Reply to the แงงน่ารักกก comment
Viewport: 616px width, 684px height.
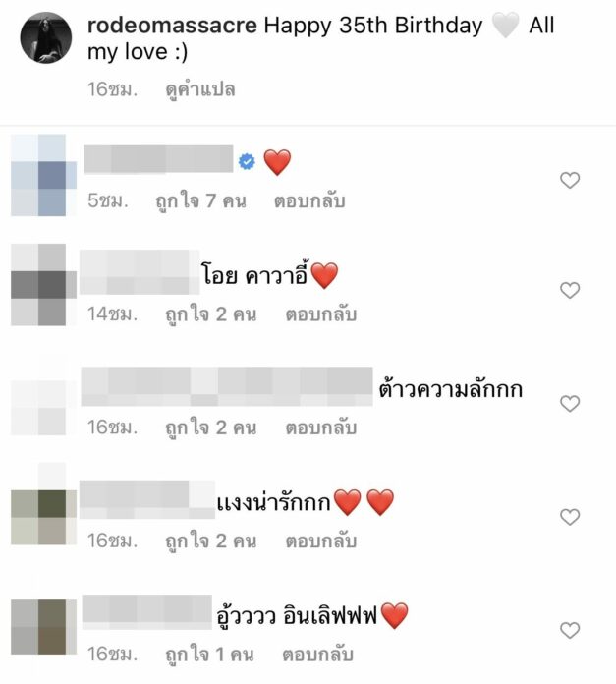[321, 541]
